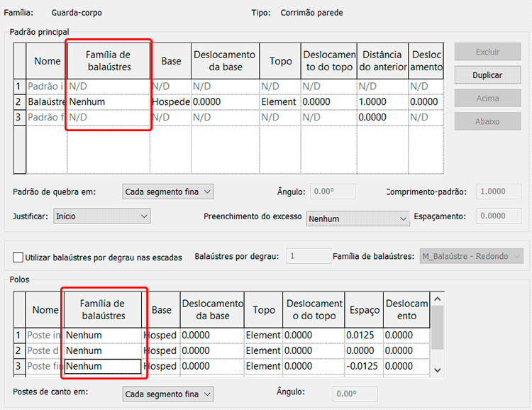This screenshot has height=410, width=532.
Task: Click Distância do anterior value 1.0000
Action: coord(382,102)
